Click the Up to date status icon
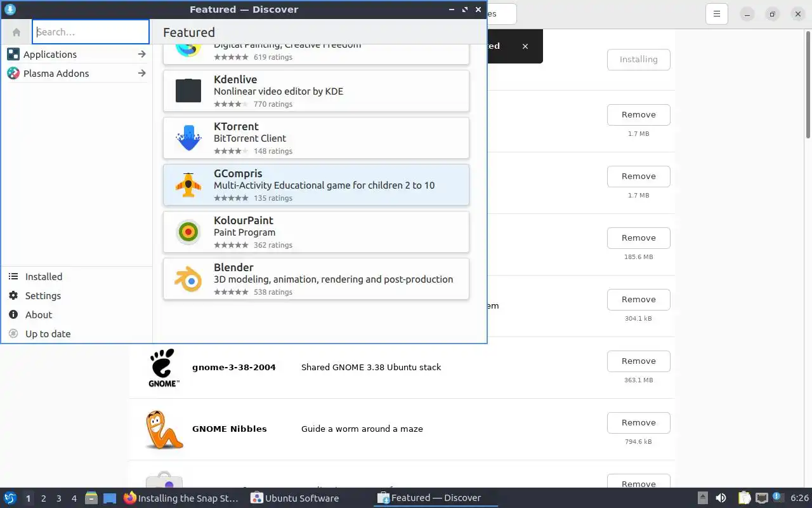This screenshot has height=508, width=812. (13, 334)
